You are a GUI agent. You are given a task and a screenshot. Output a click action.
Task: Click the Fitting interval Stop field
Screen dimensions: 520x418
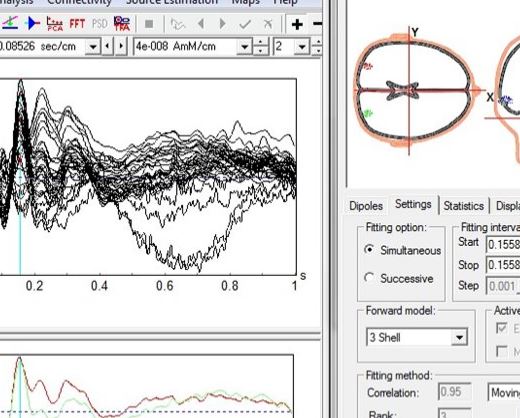(503, 265)
